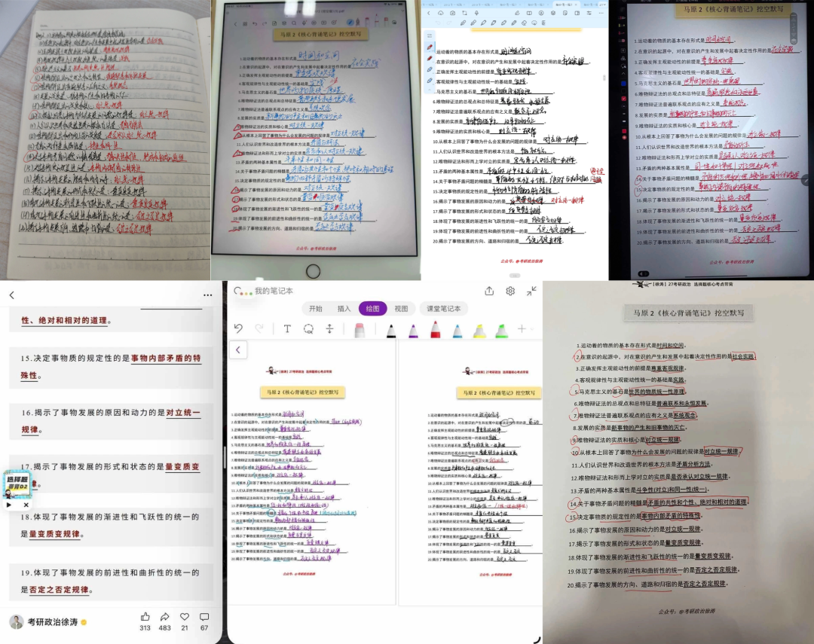Screen dimensions: 814x644
Task: Select the highlighted 绘图 tab
Action: (x=373, y=308)
